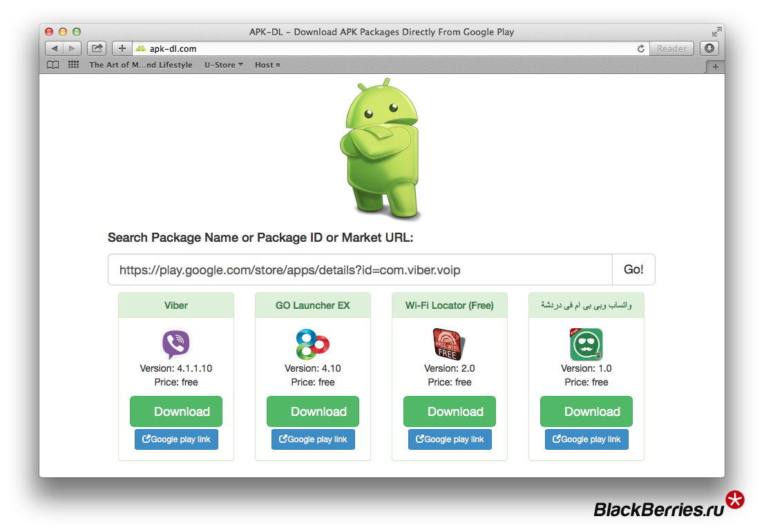764x532 pixels.
Task: Click the Arabic app card title
Action: tap(586, 305)
